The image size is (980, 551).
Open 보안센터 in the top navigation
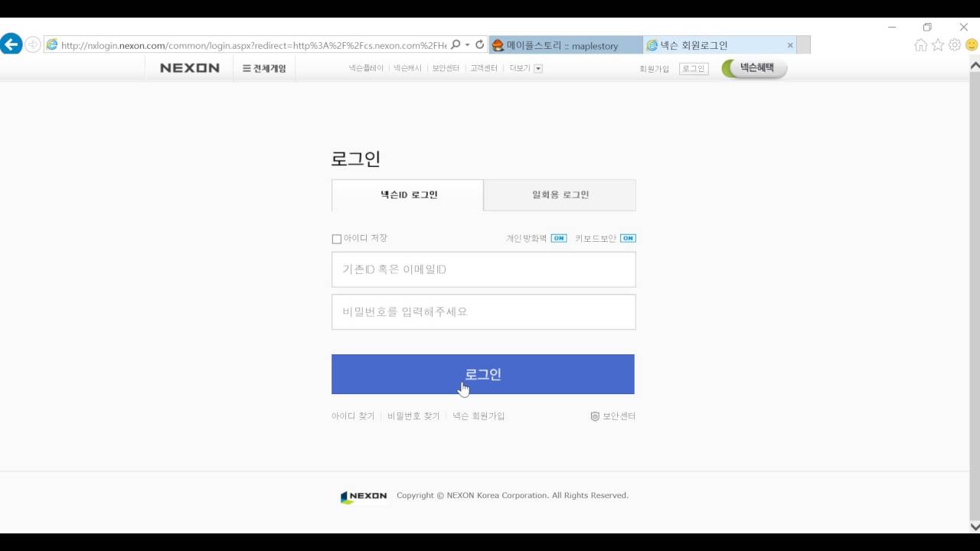click(x=446, y=68)
